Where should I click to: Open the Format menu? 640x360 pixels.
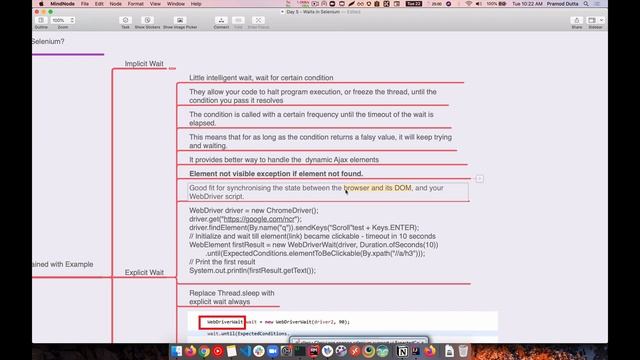(x=136, y=4)
